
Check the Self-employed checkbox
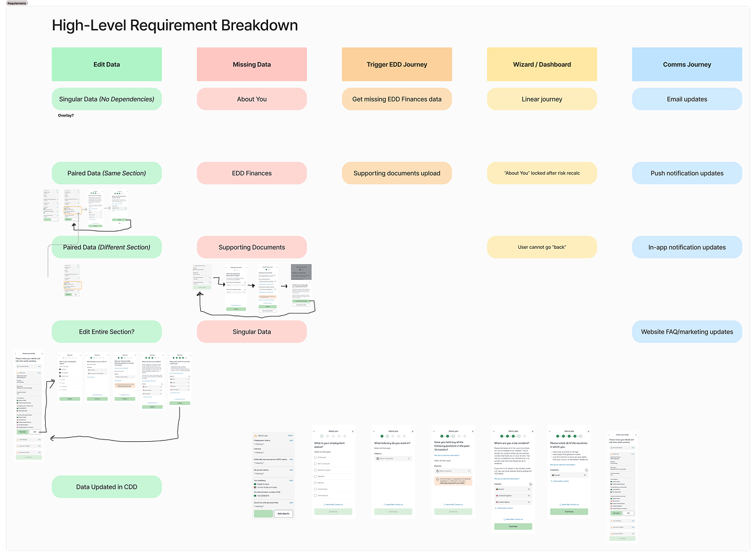(x=316, y=464)
